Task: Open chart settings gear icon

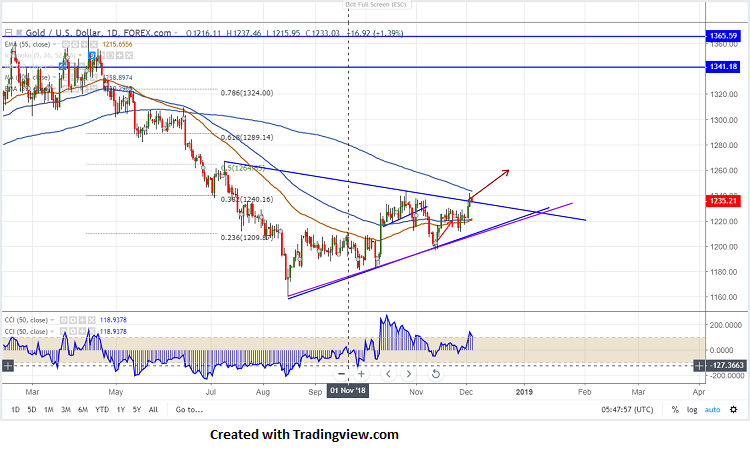Action: coord(733,410)
